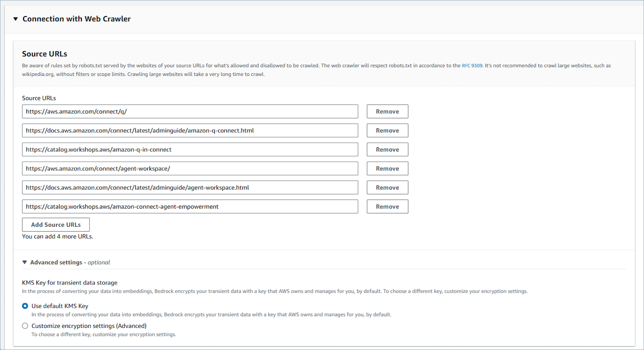Select the agent-workspace URL input field
The height and width of the screenshot is (350, 644).
tap(190, 168)
